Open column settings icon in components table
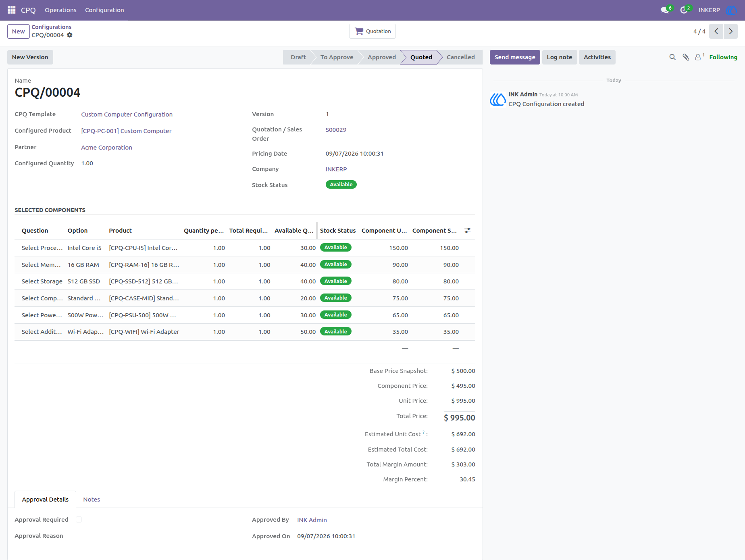This screenshot has height=560, width=745. point(467,231)
